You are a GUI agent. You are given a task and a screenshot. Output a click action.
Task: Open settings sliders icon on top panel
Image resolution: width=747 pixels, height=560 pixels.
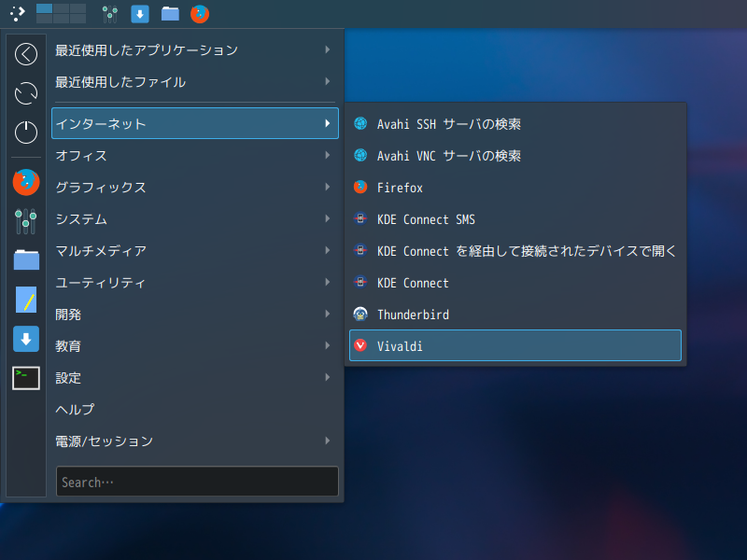(109, 14)
